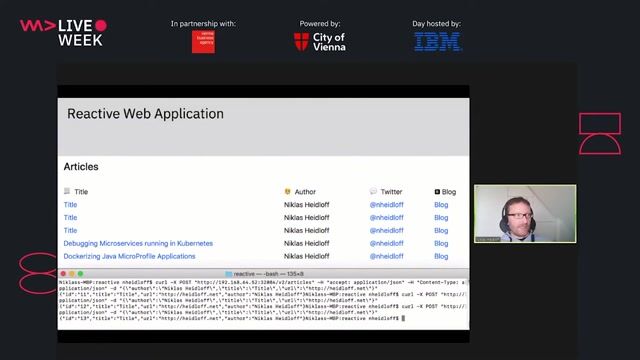640x360 pixels.
Task: Click the terminal command prompt cursor
Action: click(403, 318)
